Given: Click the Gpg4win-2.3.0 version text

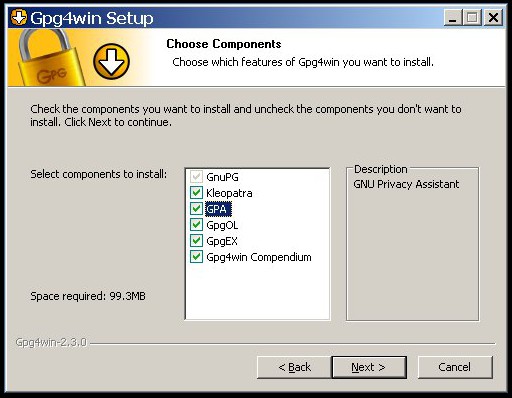Looking at the screenshot, I should (51, 342).
